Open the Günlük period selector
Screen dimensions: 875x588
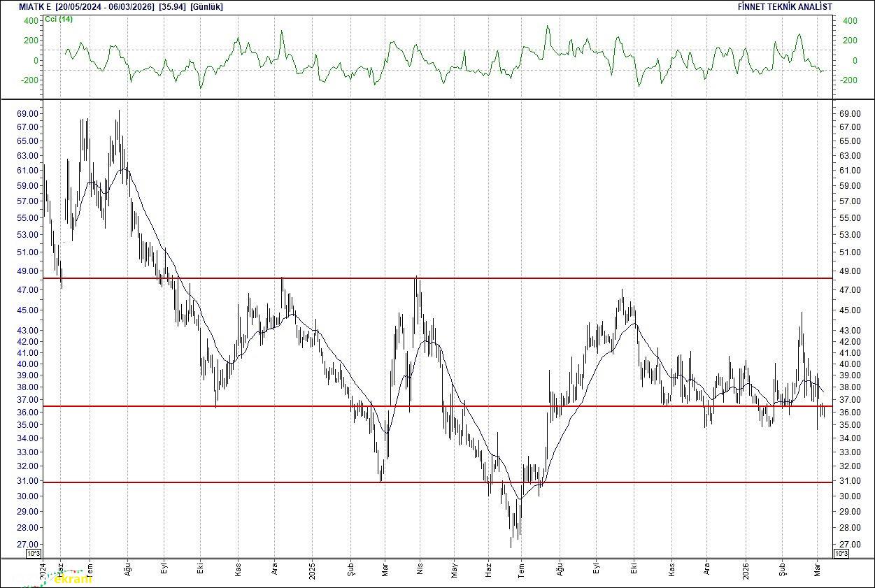coord(206,6)
